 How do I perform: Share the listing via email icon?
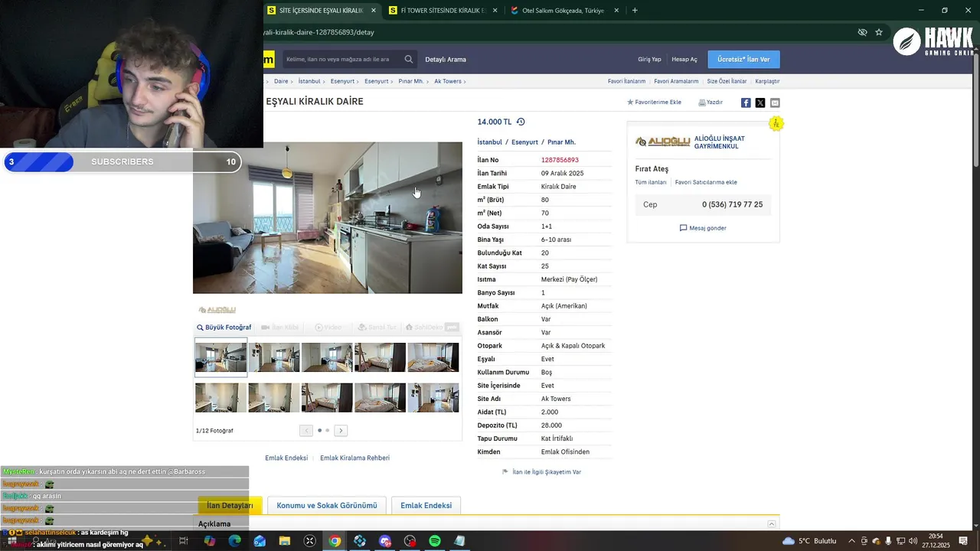(775, 103)
